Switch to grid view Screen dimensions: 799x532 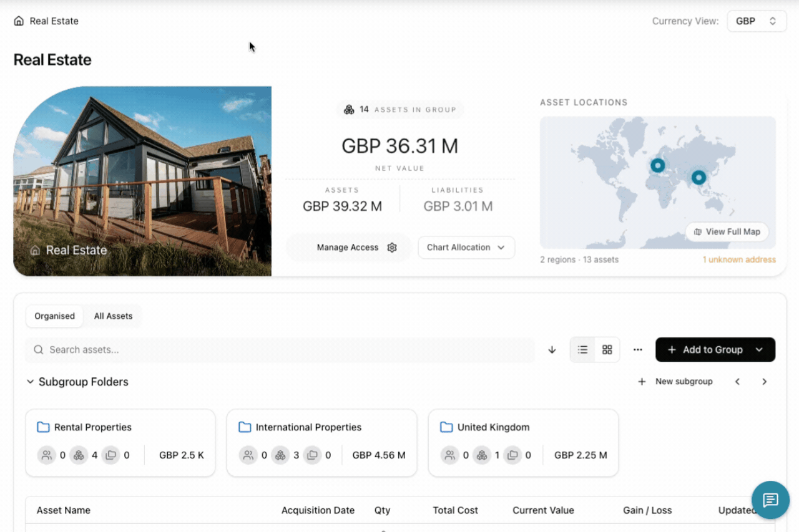click(607, 350)
